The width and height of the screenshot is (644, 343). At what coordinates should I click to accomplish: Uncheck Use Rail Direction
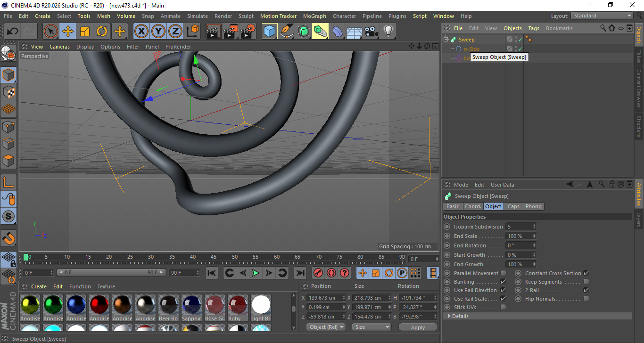[503, 290]
